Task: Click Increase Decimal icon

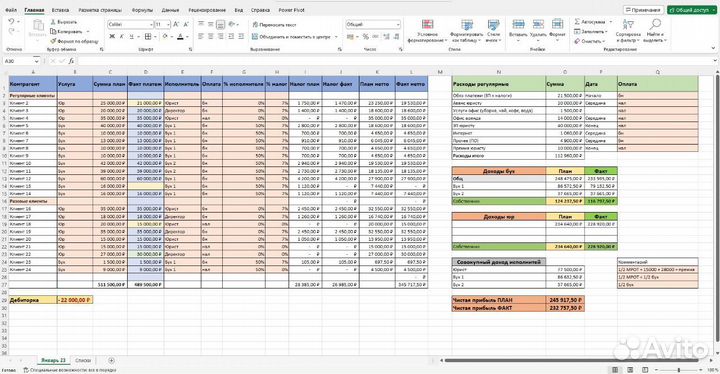Action: [x=387, y=37]
